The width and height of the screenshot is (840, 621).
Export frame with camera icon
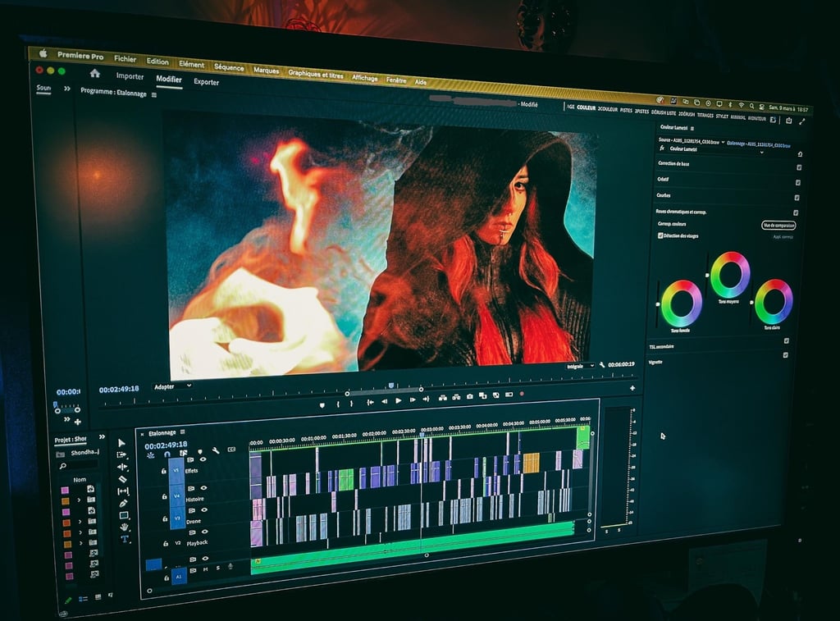click(470, 396)
